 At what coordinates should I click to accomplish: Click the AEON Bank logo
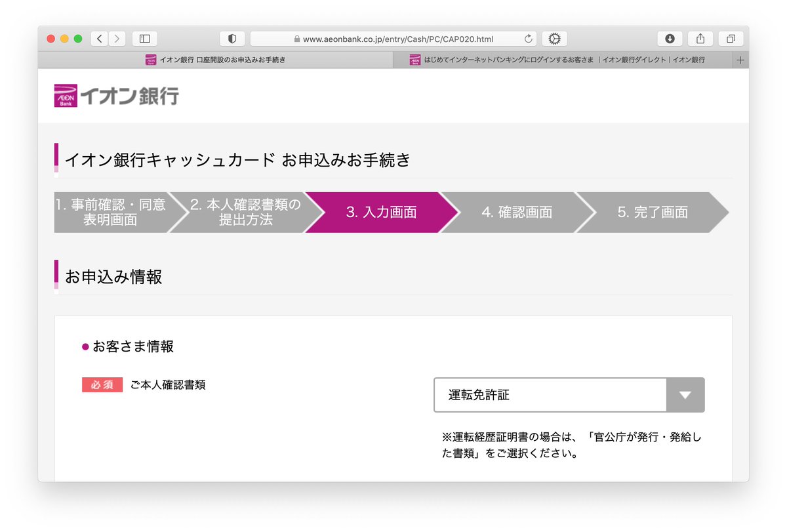click(x=117, y=96)
